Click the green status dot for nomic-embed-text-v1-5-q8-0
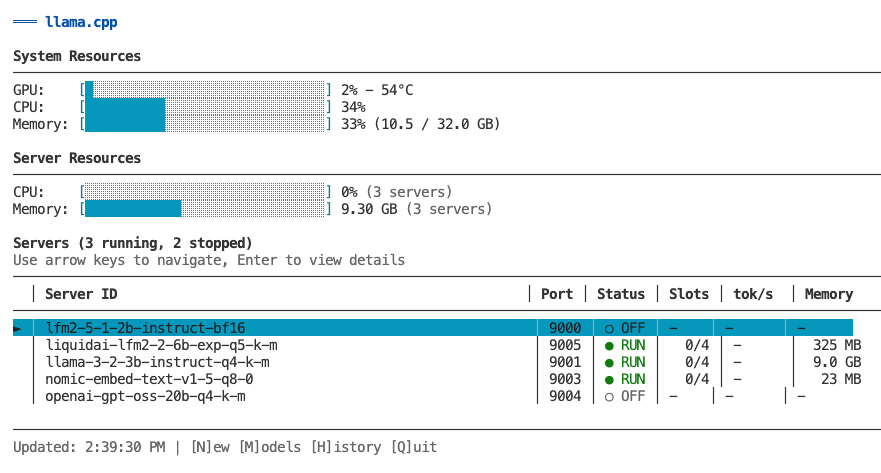The image size is (881, 473). point(609,379)
